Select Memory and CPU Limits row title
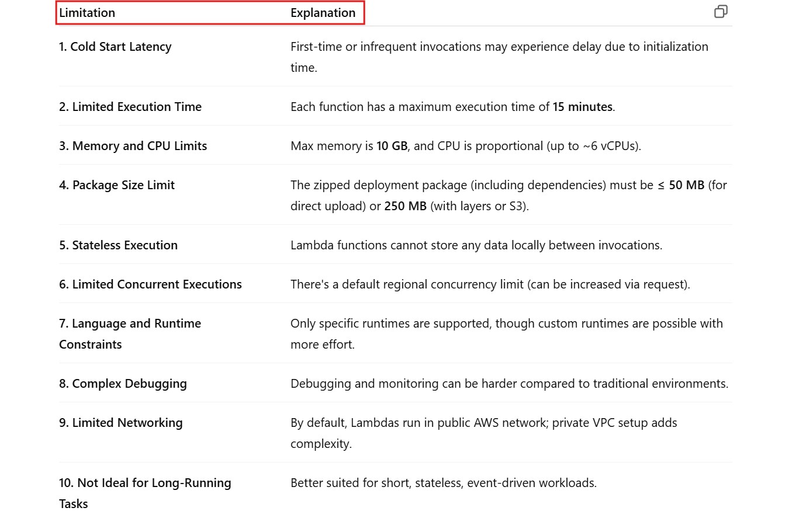 (133, 146)
